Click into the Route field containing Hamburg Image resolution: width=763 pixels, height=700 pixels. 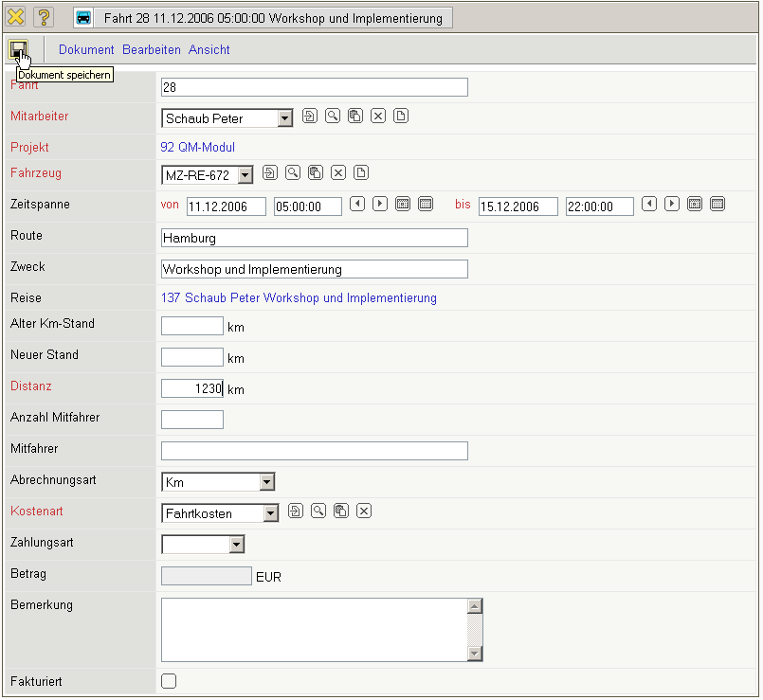pos(314,238)
